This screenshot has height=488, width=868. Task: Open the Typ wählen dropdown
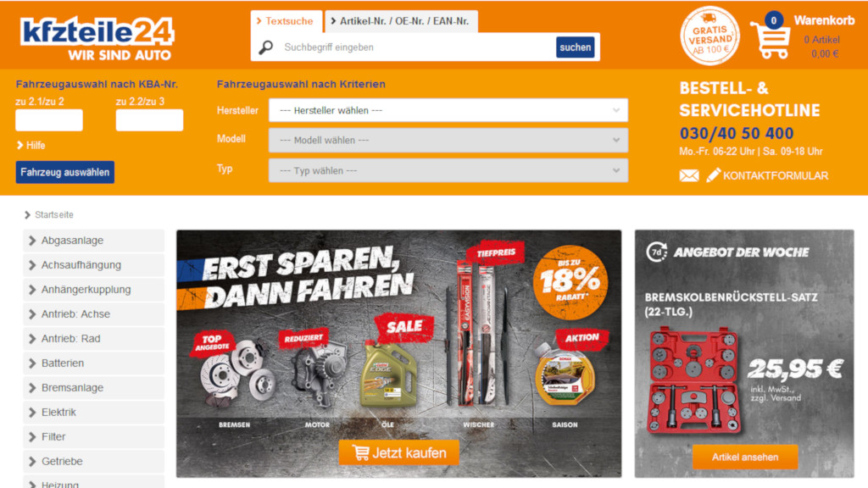pyautogui.click(x=448, y=170)
